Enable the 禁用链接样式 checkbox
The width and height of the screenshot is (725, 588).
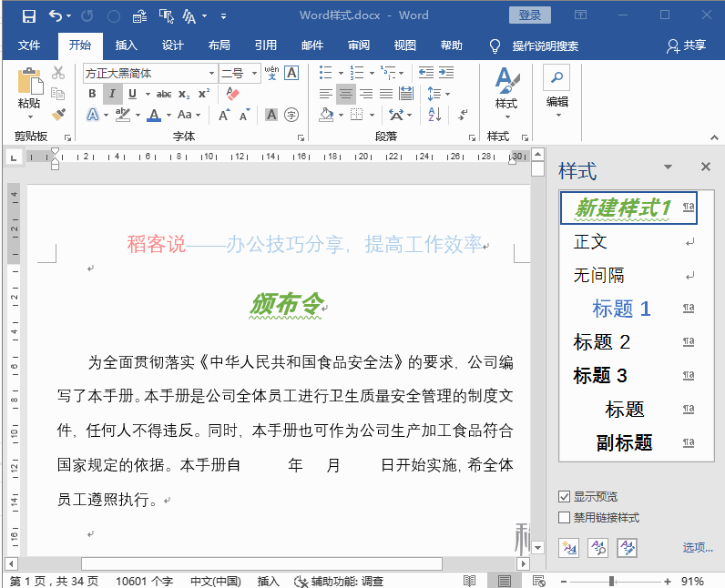(x=565, y=518)
